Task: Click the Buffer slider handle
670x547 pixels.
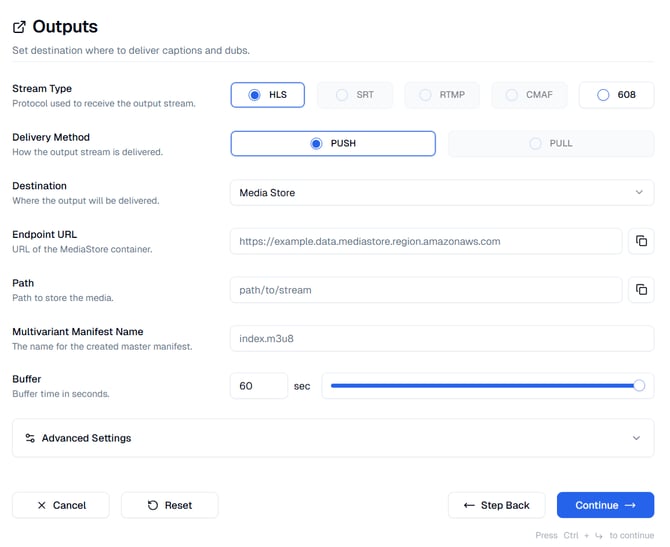Action: (x=639, y=386)
